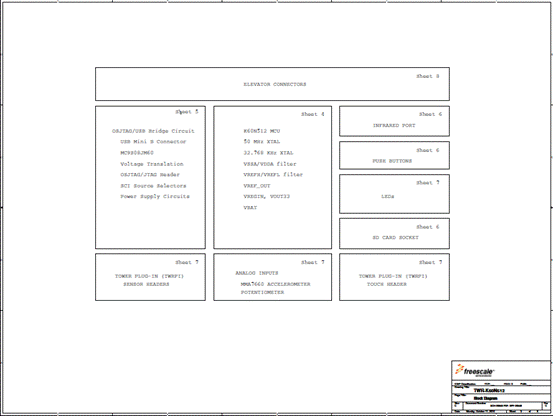
Task: Click the 50 MHz XTAL text
Action: 262,141
